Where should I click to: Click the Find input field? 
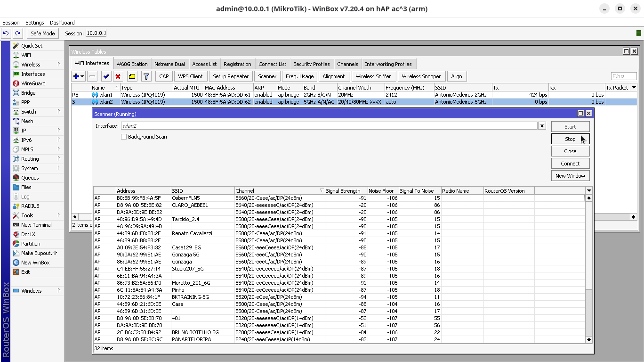pos(623,76)
